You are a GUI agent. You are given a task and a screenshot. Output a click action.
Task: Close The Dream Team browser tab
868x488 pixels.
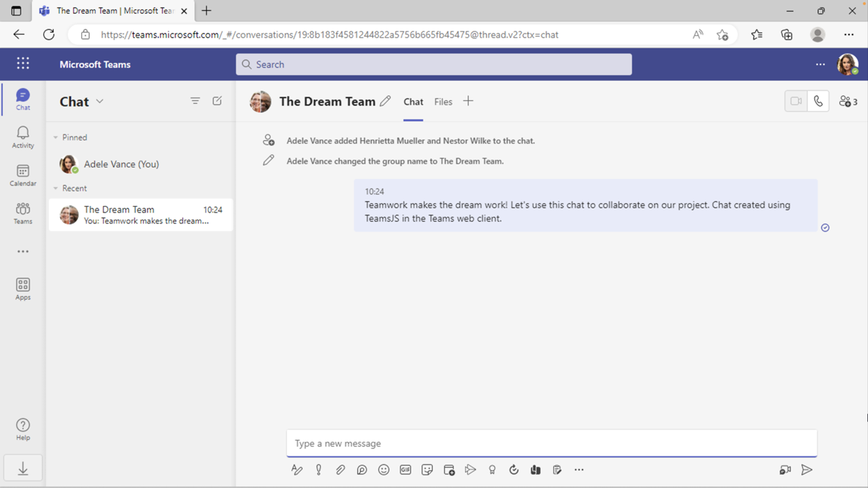click(x=184, y=11)
